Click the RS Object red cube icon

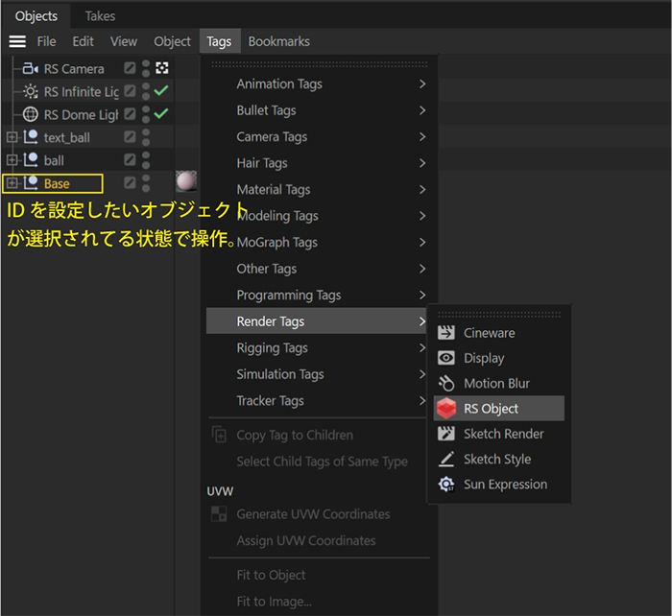click(446, 409)
